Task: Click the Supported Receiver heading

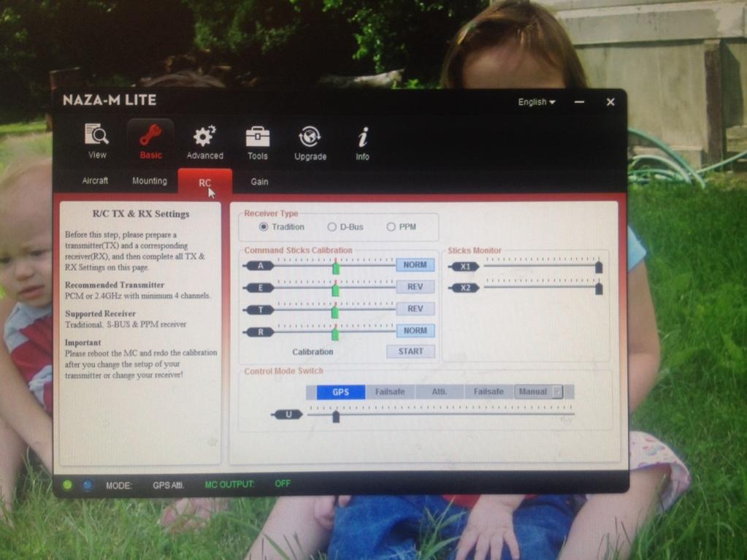Action: (100, 313)
